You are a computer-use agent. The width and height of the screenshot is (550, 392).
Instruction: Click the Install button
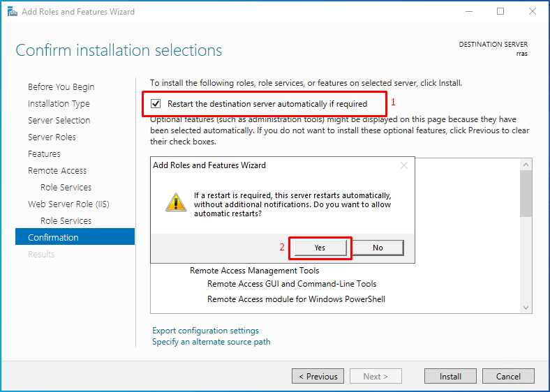(x=450, y=376)
